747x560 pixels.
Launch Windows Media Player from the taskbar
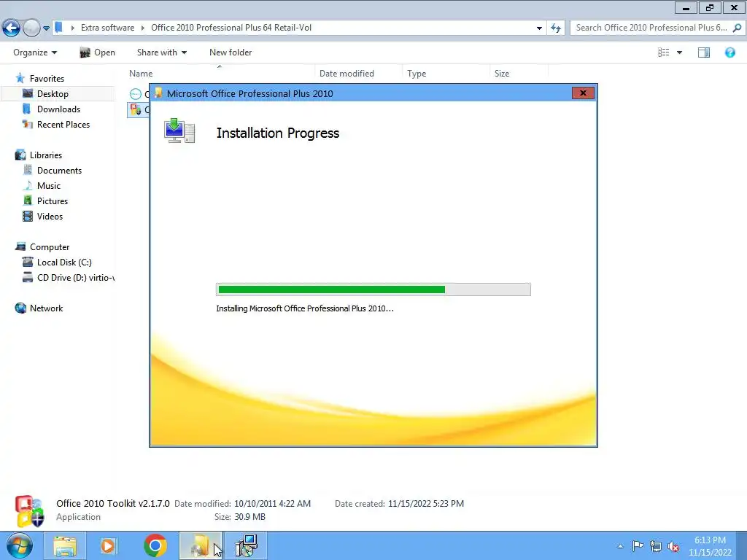[x=108, y=545]
